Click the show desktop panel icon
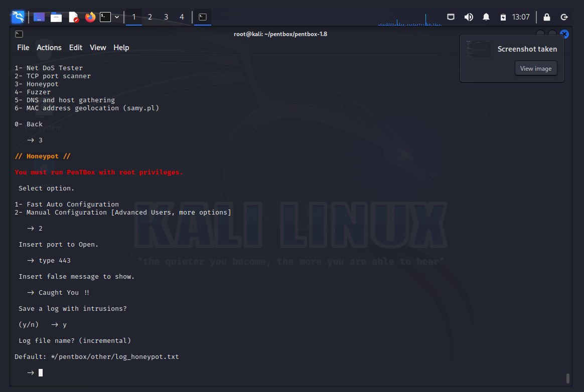 pos(39,17)
